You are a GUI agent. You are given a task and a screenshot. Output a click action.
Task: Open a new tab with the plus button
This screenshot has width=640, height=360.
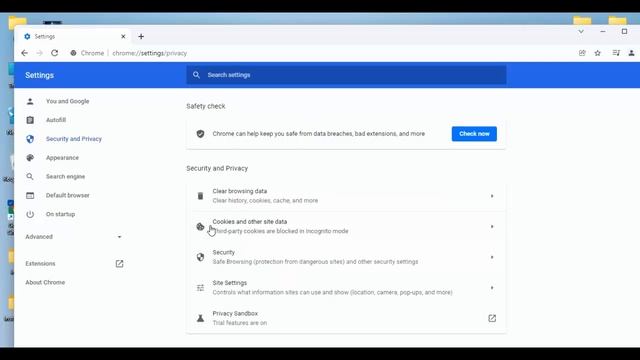[141, 36]
